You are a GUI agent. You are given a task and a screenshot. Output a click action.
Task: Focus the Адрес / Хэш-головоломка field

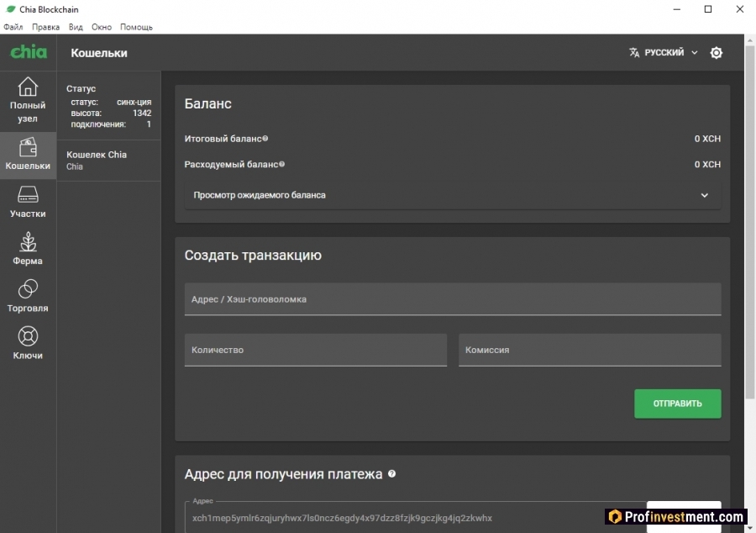pyautogui.click(x=453, y=299)
